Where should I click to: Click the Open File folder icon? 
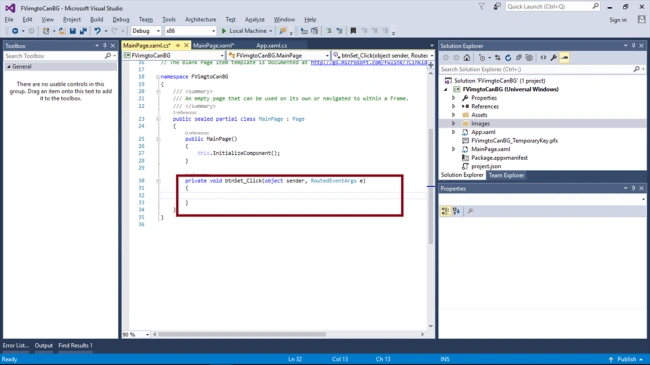(62, 31)
